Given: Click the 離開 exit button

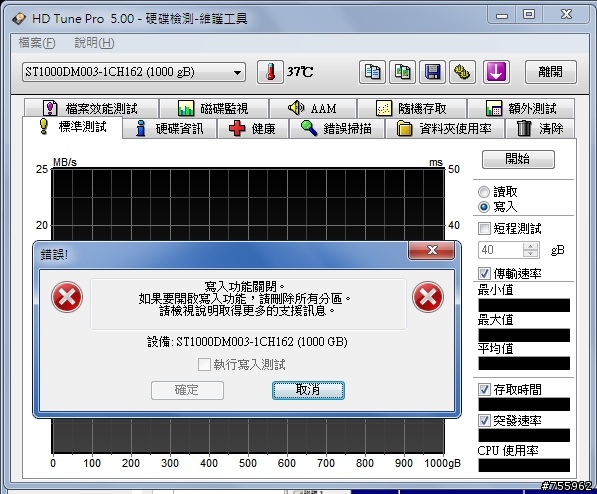Looking at the screenshot, I should coord(551,72).
